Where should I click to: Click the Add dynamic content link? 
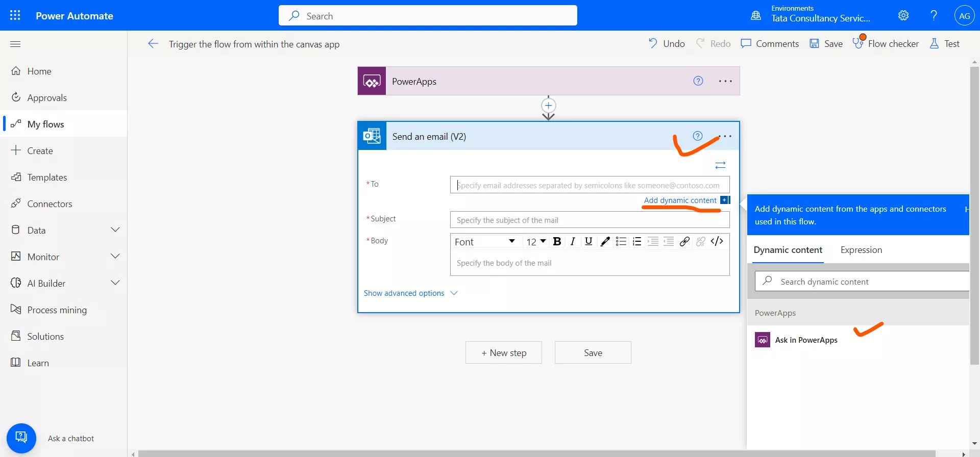click(x=680, y=200)
